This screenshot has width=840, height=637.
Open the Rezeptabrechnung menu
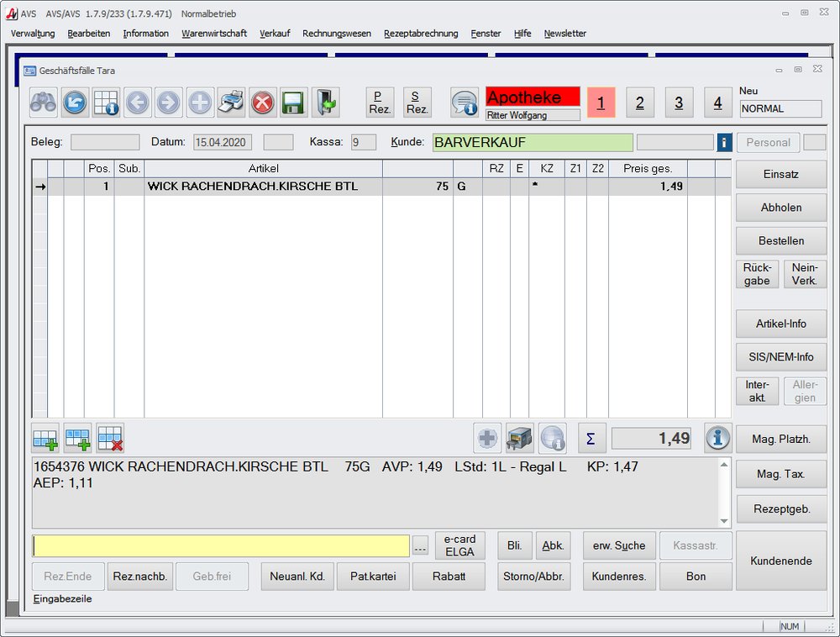point(421,34)
